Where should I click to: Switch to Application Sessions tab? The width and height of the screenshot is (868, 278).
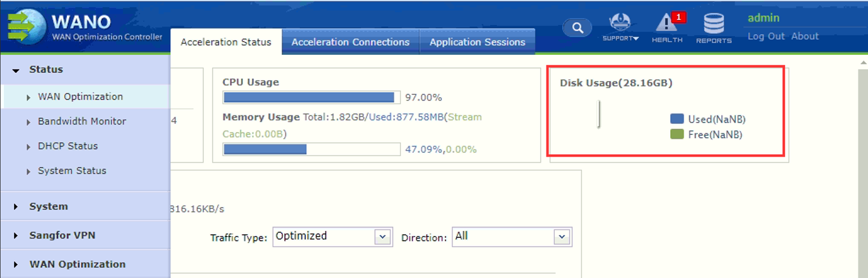477,42
